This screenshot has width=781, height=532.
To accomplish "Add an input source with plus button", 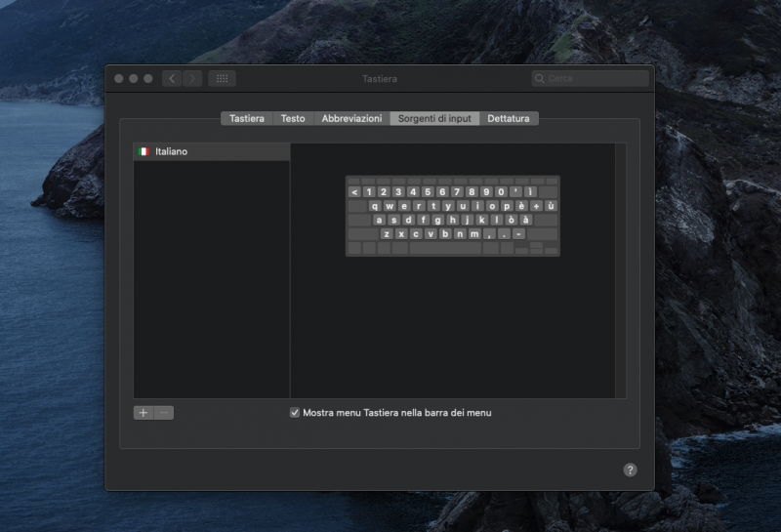I will coord(144,413).
